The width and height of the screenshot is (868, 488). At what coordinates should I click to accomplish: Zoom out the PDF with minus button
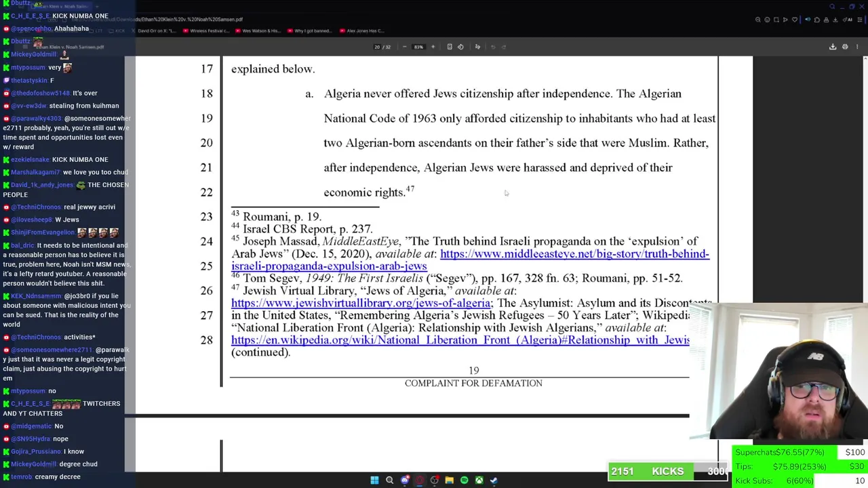point(405,47)
